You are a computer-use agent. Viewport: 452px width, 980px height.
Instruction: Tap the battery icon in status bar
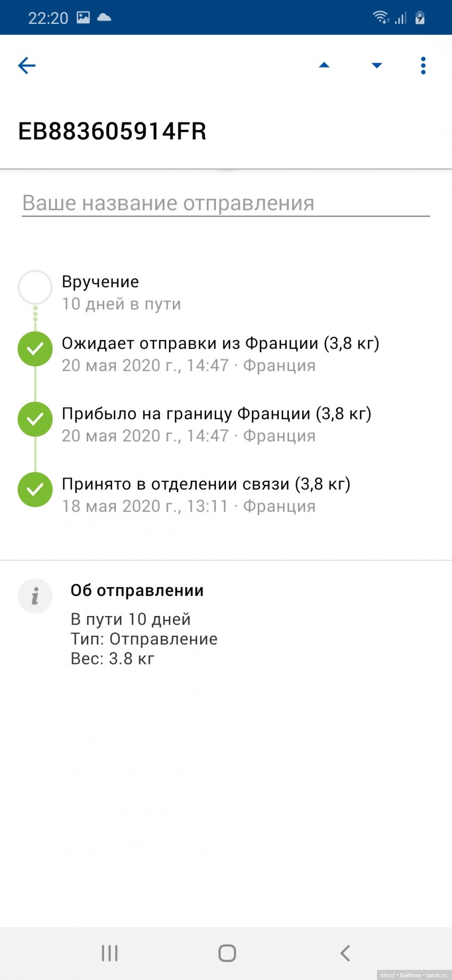420,18
